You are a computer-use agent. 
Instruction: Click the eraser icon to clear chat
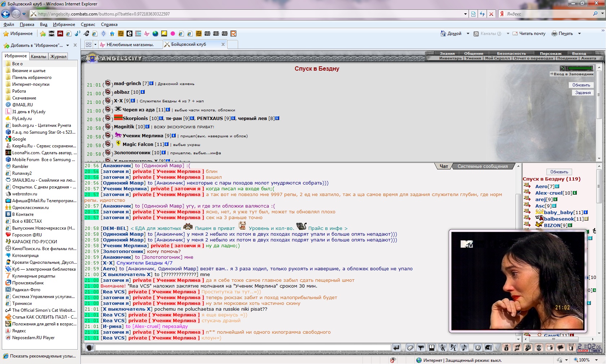click(x=410, y=348)
